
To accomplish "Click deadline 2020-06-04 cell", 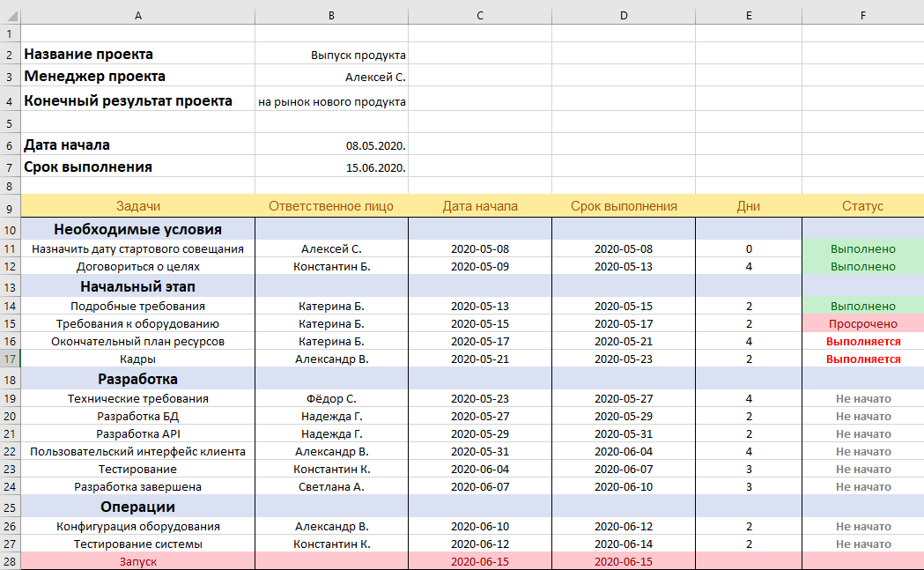I will tap(624, 452).
